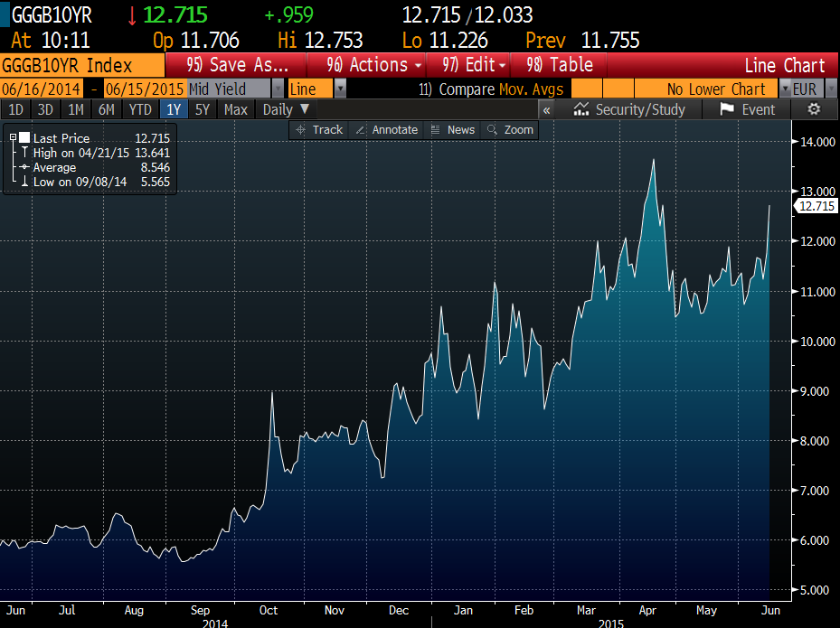Screen dimensions: 840x628
Task: Set range to YTD
Action: tap(140, 109)
